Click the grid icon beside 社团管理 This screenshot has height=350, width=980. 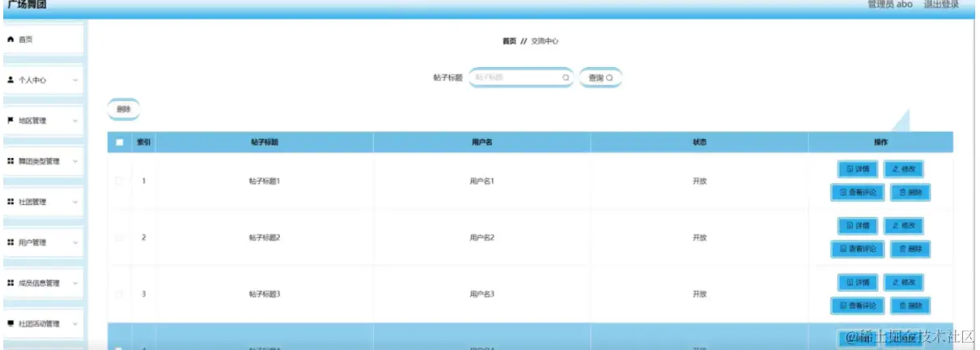point(11,202)
